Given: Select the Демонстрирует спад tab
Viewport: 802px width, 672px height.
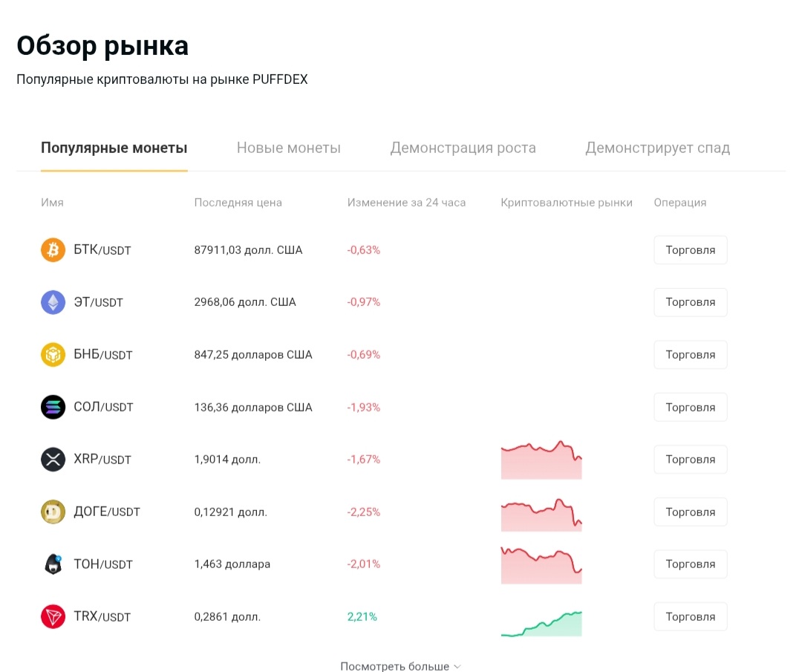Looking at the screenshot, I should pos(657,148).
